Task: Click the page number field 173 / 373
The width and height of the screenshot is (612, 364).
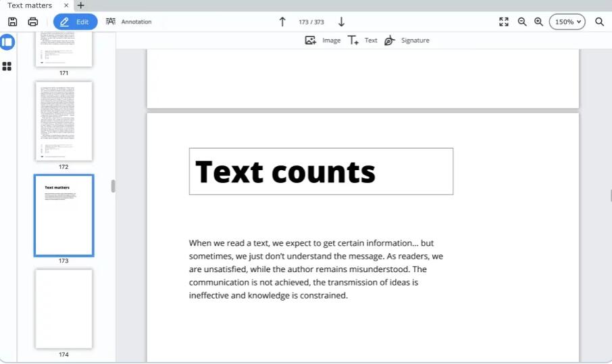Action: point(311,22)
